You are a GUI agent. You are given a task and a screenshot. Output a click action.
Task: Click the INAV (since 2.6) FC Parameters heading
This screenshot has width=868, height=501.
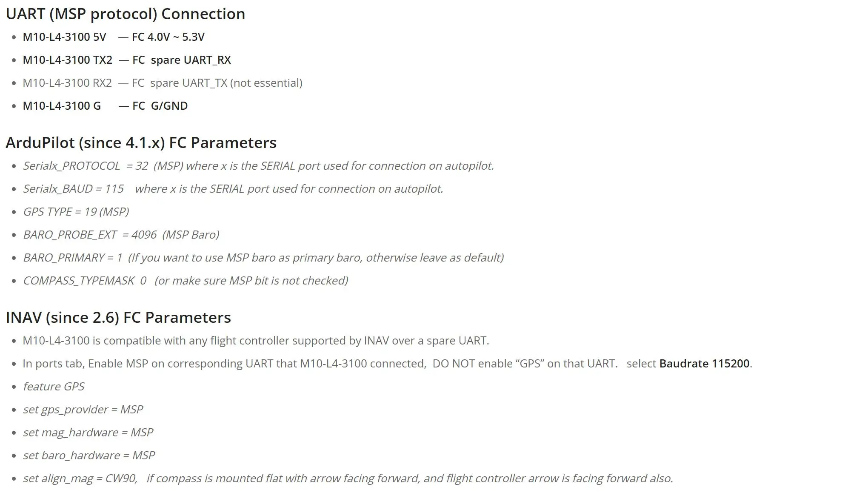[x=118, y=318]
